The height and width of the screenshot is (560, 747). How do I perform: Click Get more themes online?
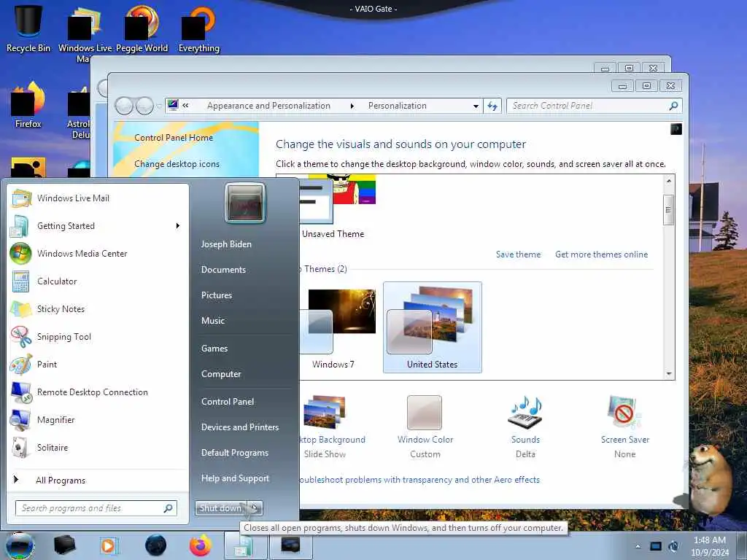(601, 254)
